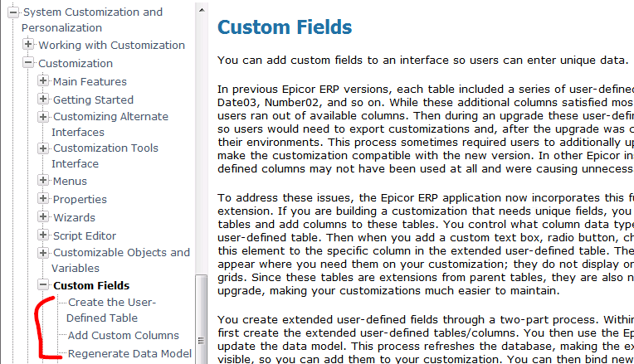The height and width of the screenshot is (364, 634).
Task: Expand the Properties plus icon
Action: 43,198
